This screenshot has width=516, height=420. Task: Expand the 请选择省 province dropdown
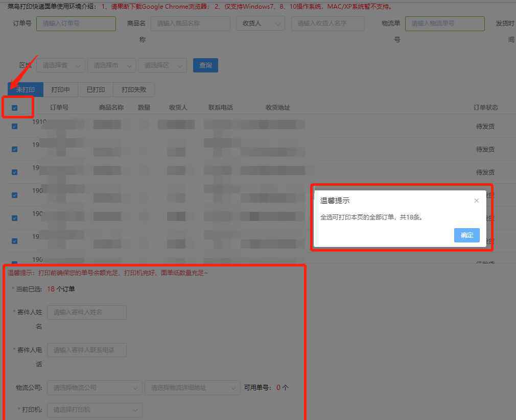[61, 65]
